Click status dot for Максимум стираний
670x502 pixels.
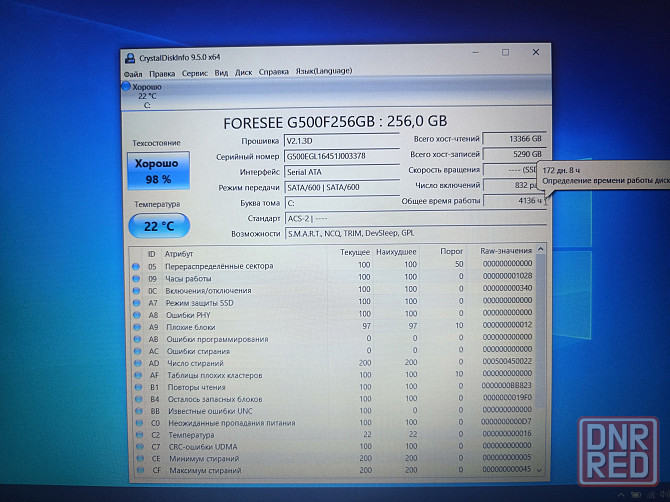(x=141, y=470)
